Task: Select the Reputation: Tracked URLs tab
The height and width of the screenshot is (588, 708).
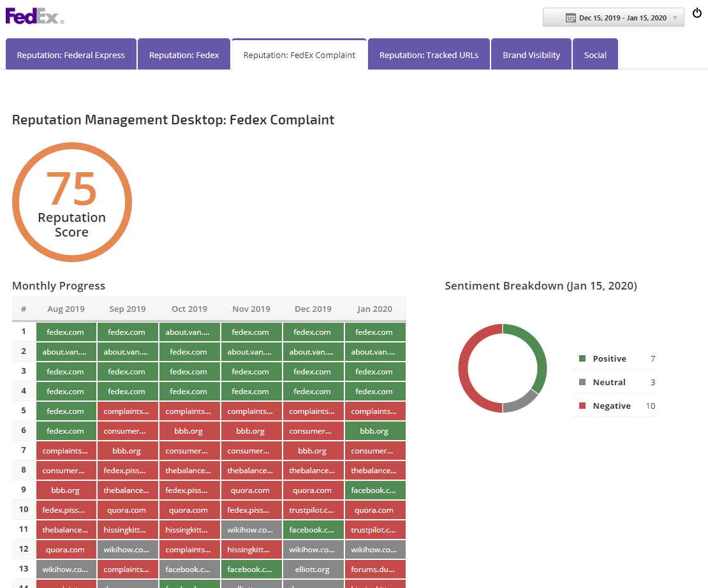Action: point(429,55)
